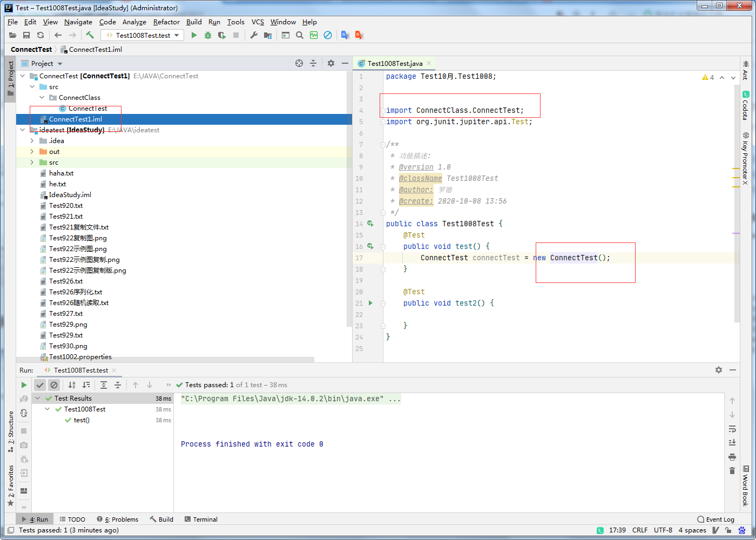Clear console with the trash icon
The width and height of the screenshot is (756, 540).
coord(732,471)
